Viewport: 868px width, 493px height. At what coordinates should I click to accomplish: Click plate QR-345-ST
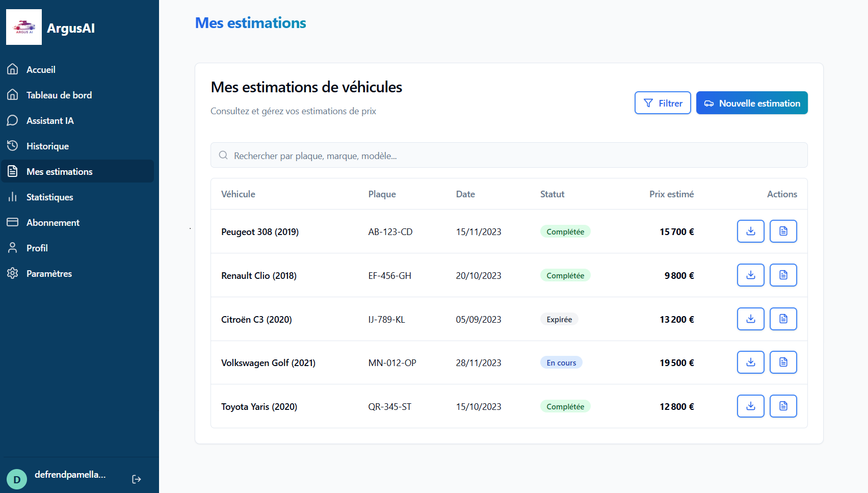pyautogui.click(x=389, y=406)
